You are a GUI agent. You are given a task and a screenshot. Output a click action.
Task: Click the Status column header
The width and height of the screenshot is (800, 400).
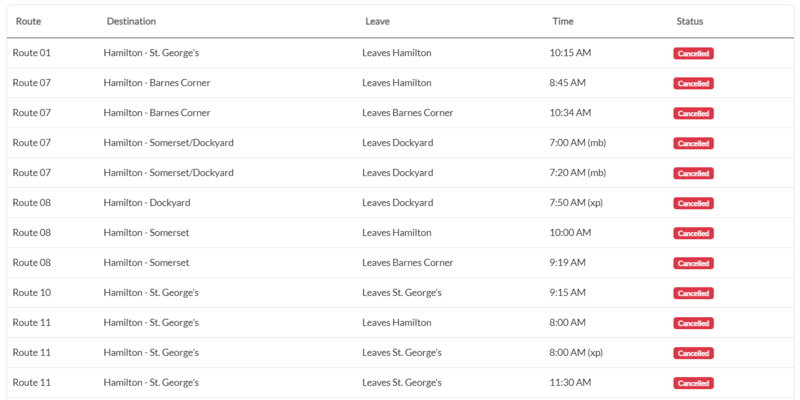[690, 21]
